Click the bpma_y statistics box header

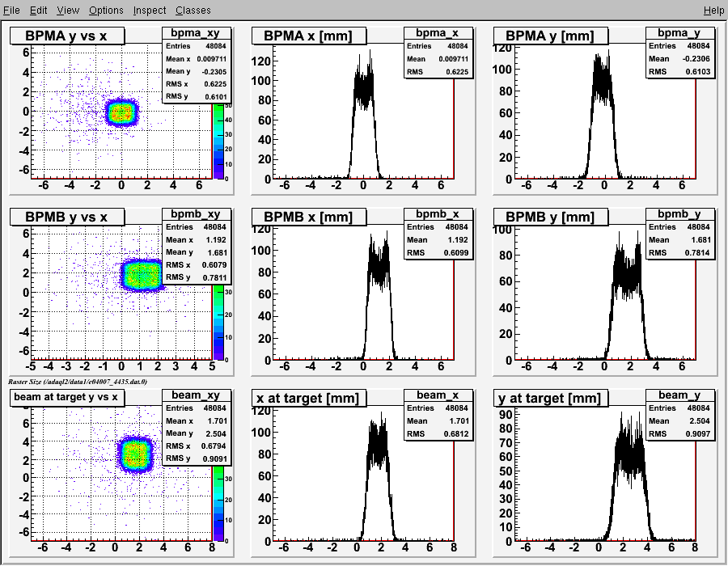pyautogui.click(x=680, y=33)
